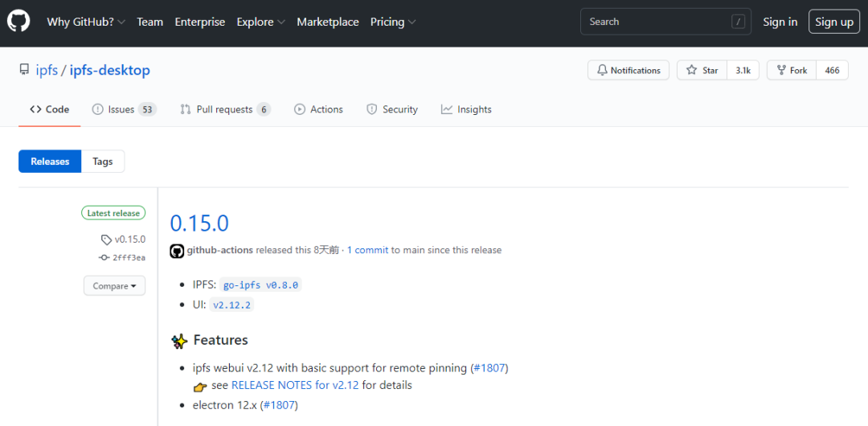Image resolution: width=868 pixels, height=426 pixels.
Task: Select the Releases toggle button
Action: (50, 162)
